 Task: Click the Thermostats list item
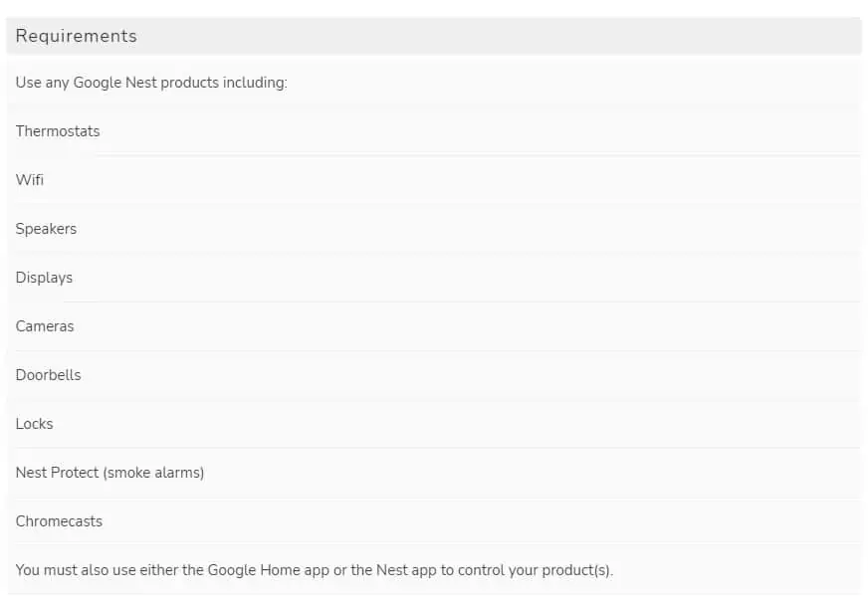tap(58, 131)
